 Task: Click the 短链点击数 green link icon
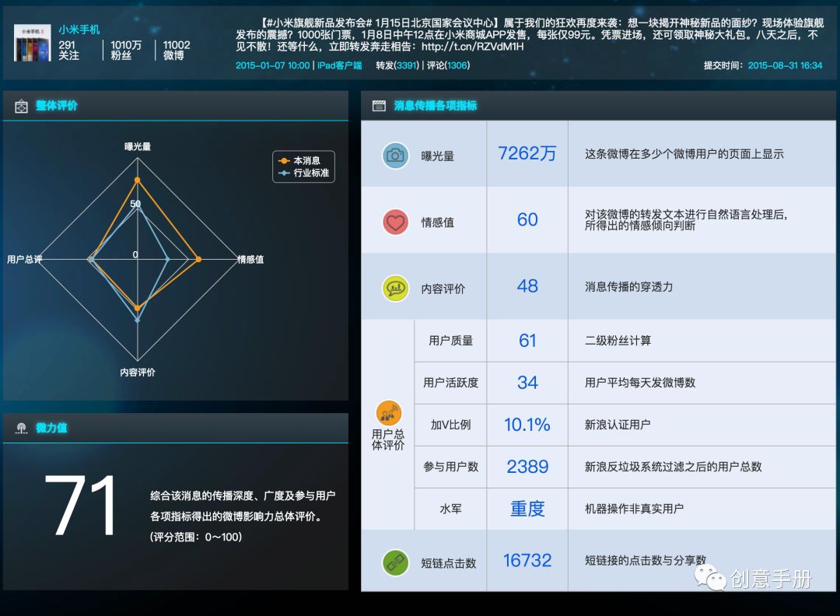(395, 562)
